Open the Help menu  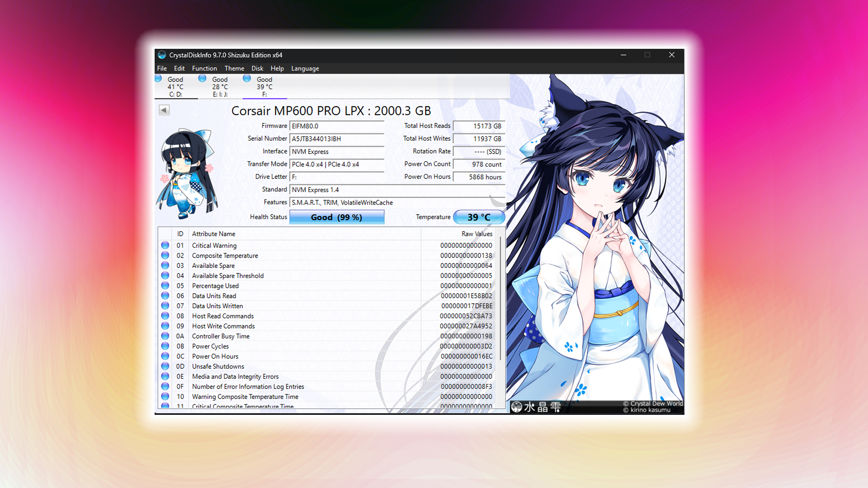click(x=277, y=68)
